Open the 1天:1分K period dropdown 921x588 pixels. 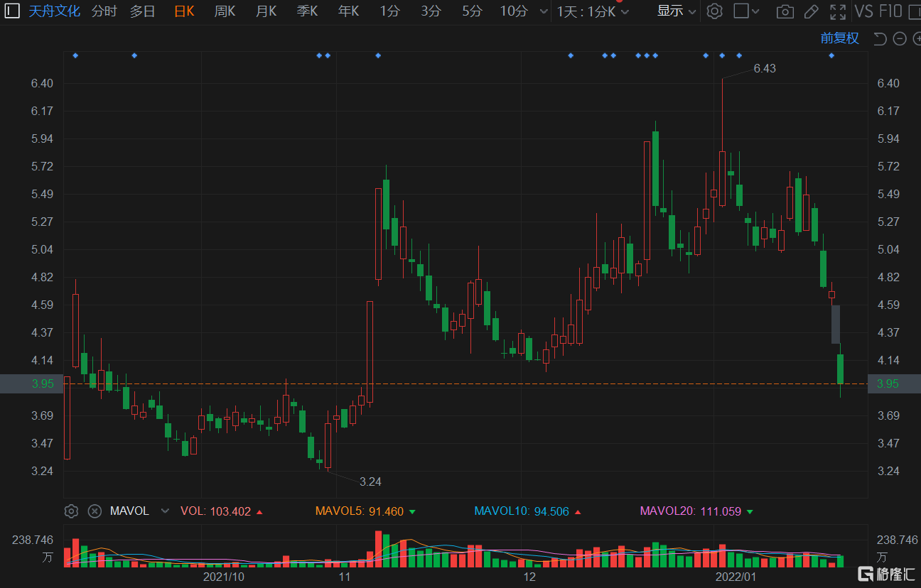pyautogui.click(x=593, y=11)
